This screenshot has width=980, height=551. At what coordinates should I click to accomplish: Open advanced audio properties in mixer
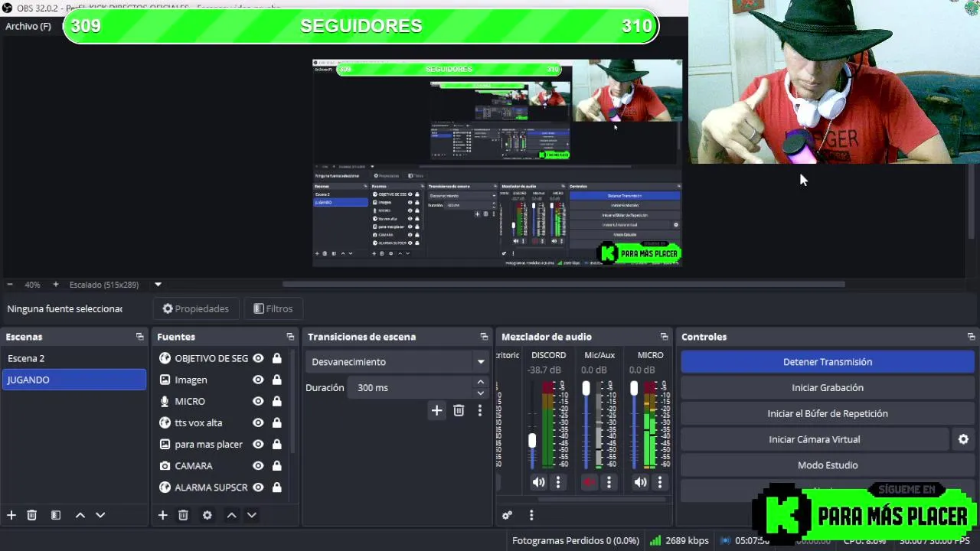point(507,515)
